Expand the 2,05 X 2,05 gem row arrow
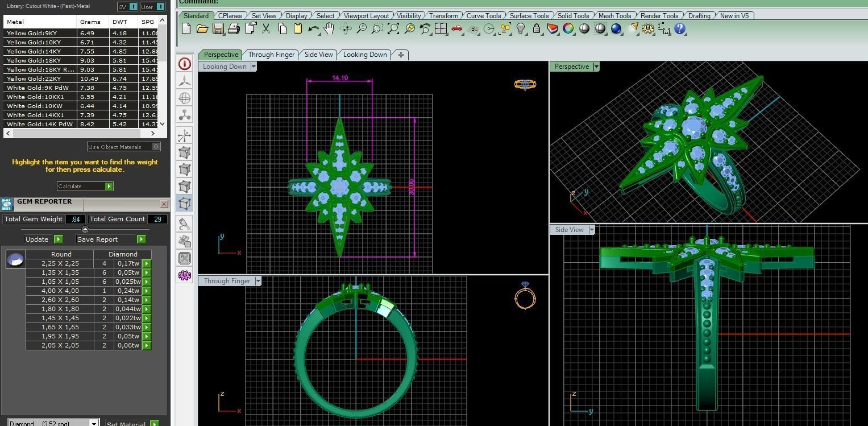This screenshot has height=426, width=868. click(x=147, y=345)
